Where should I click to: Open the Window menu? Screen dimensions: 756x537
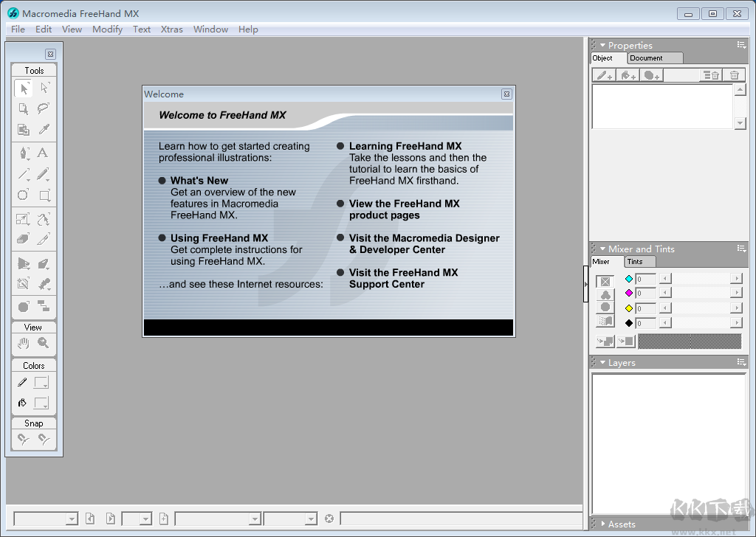point(210,30)
